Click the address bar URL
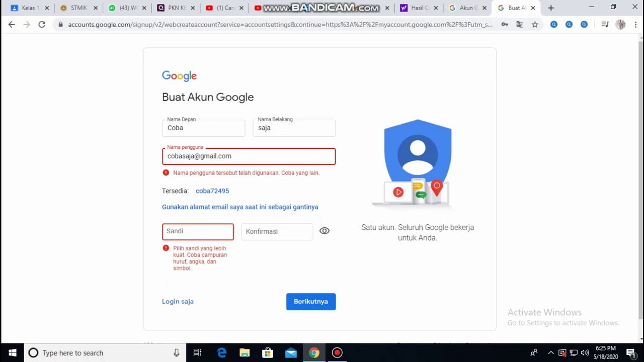This screenshot has width=644, height=362. point(280,24)
